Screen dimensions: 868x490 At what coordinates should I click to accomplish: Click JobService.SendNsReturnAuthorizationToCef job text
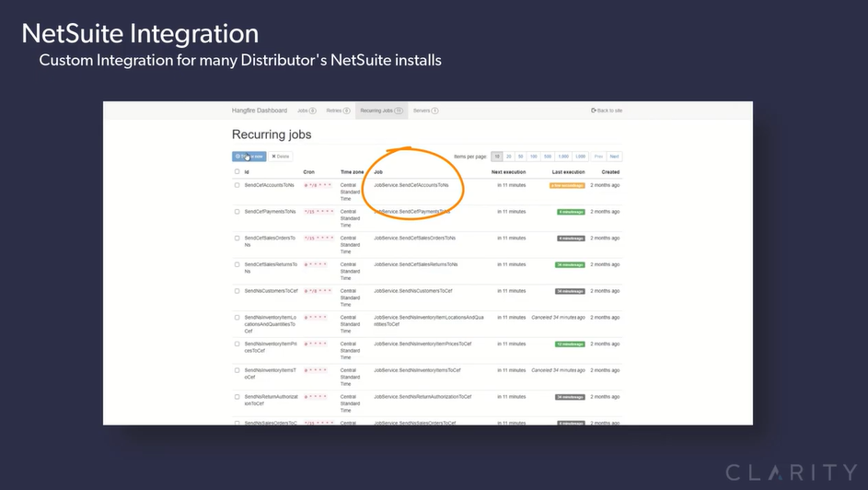click(x=422, y=397)
